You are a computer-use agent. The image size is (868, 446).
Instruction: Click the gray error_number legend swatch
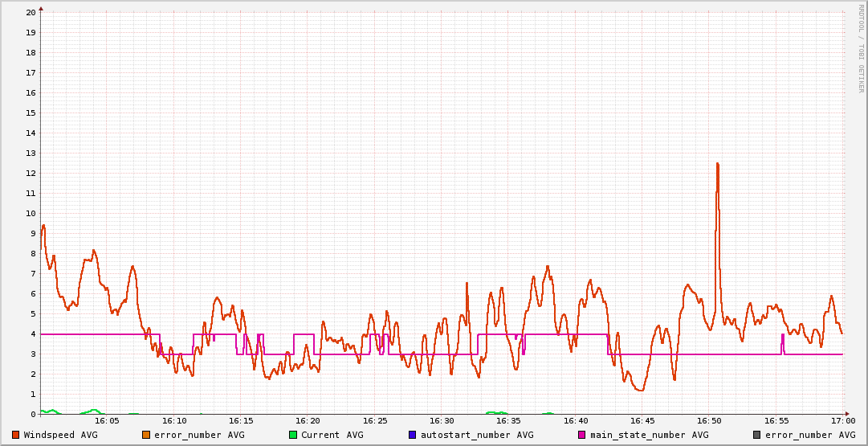pos(756,435)
